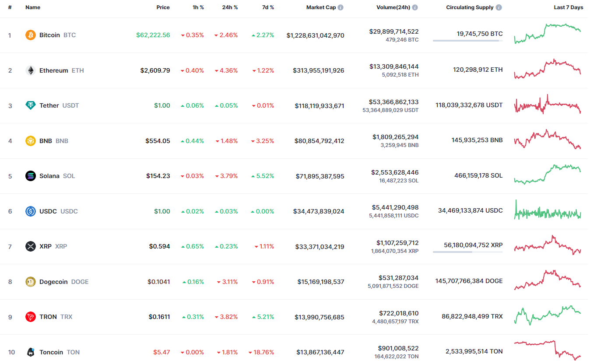
Task: Click the Bitcoin coin logo icon
Action: [30, 35]
